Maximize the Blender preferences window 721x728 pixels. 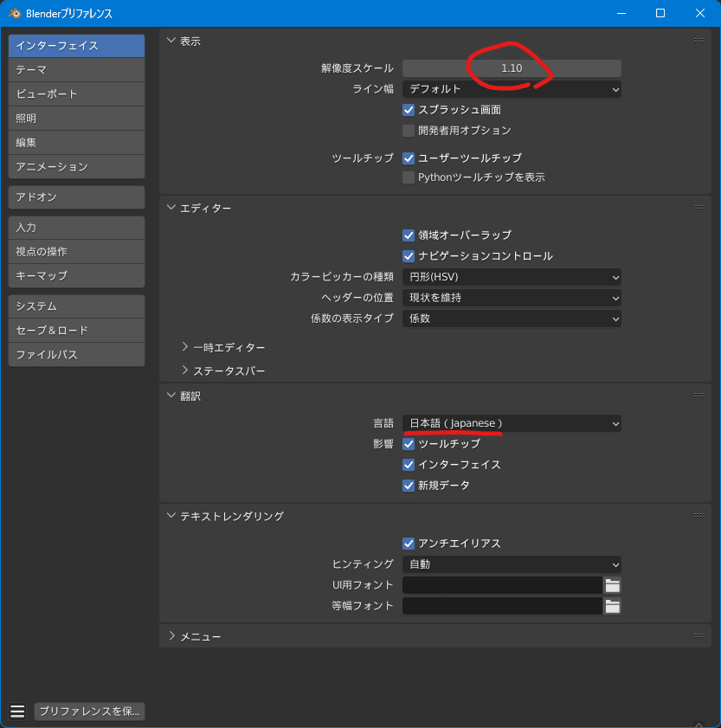[x=660, y=14]
